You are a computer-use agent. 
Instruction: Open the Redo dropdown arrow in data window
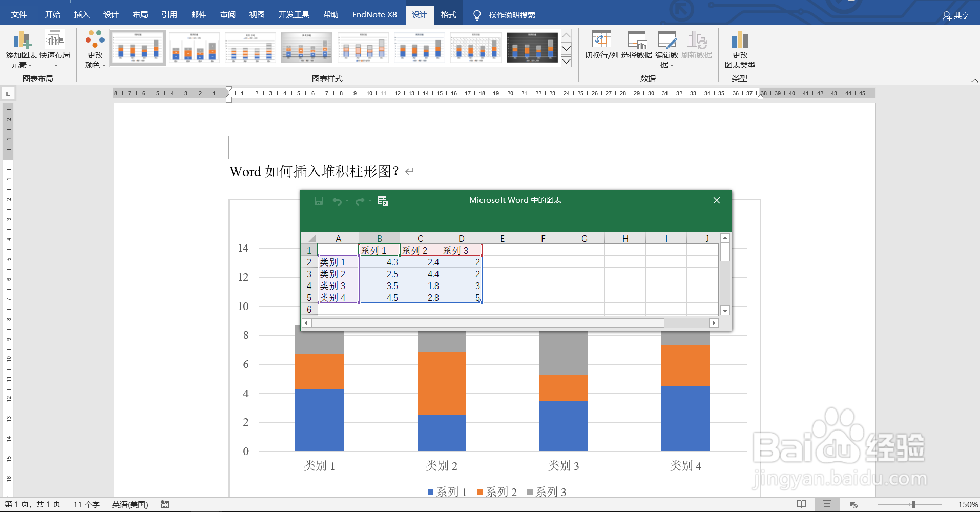click(369, 201)
